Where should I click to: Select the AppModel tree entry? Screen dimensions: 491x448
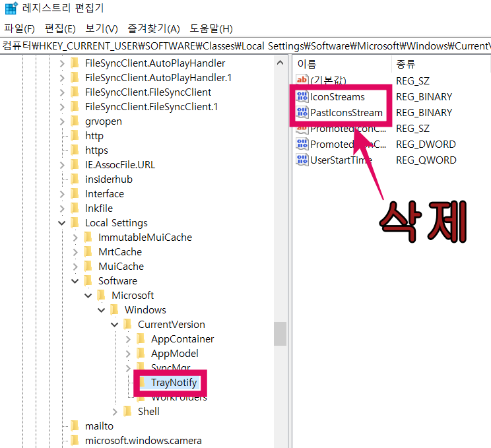tap(175, 354)
